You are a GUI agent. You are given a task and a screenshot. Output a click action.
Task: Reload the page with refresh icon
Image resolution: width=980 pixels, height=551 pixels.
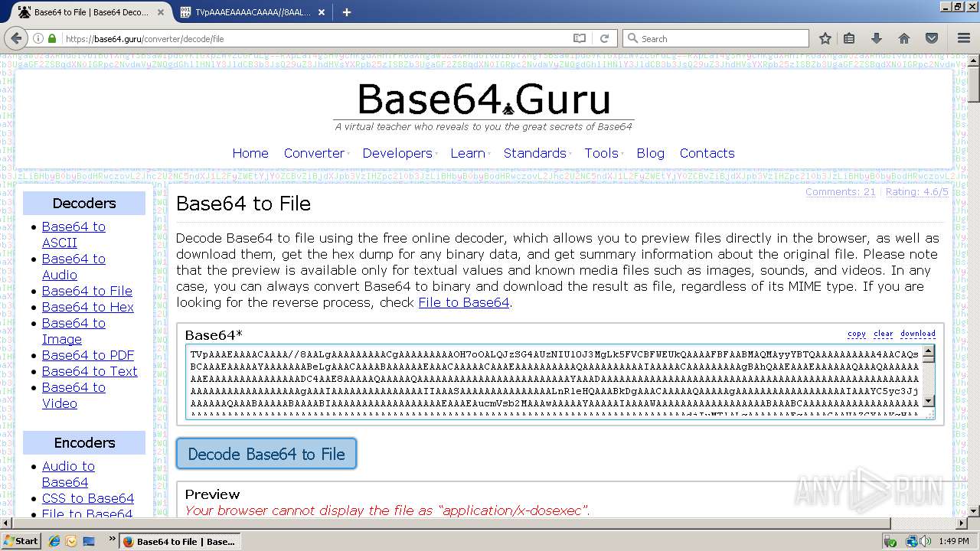click(604, 38)
